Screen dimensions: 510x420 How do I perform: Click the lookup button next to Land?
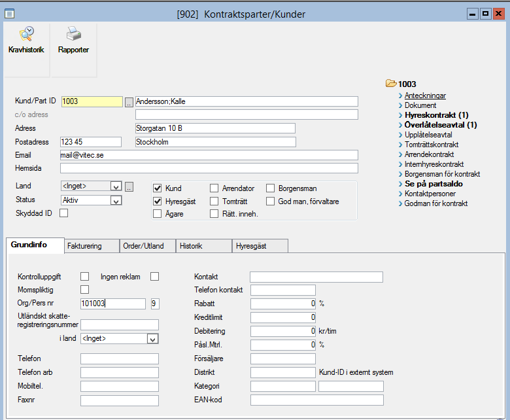[x=129, y=186]
